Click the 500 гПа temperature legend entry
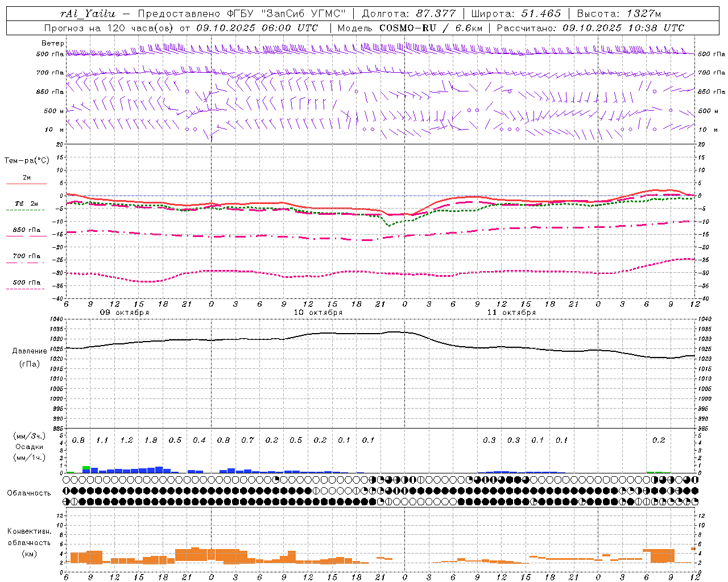Viewport: 728px width, 582px height. coord(26,282)
